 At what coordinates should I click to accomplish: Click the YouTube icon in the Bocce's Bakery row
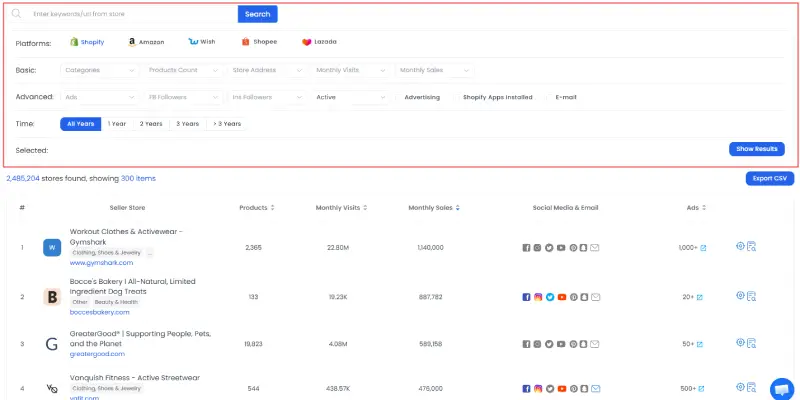pyautogui.click(x=562, y=297)
